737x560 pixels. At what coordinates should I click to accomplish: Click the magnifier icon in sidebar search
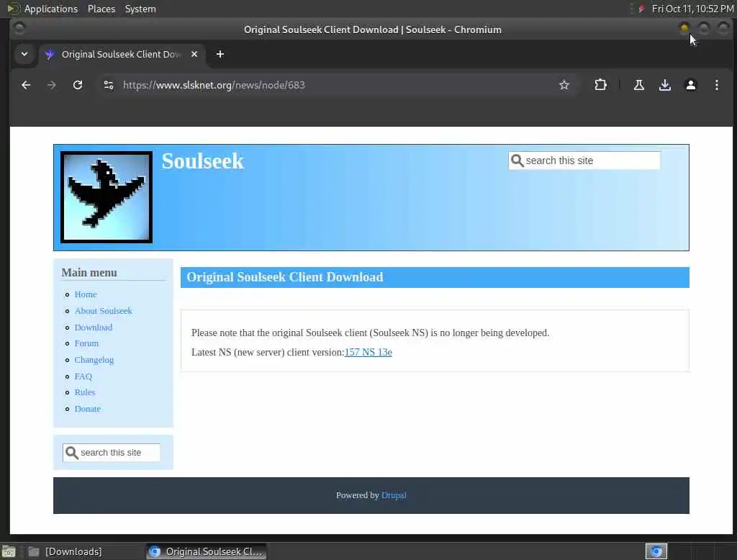coord(71,452)
